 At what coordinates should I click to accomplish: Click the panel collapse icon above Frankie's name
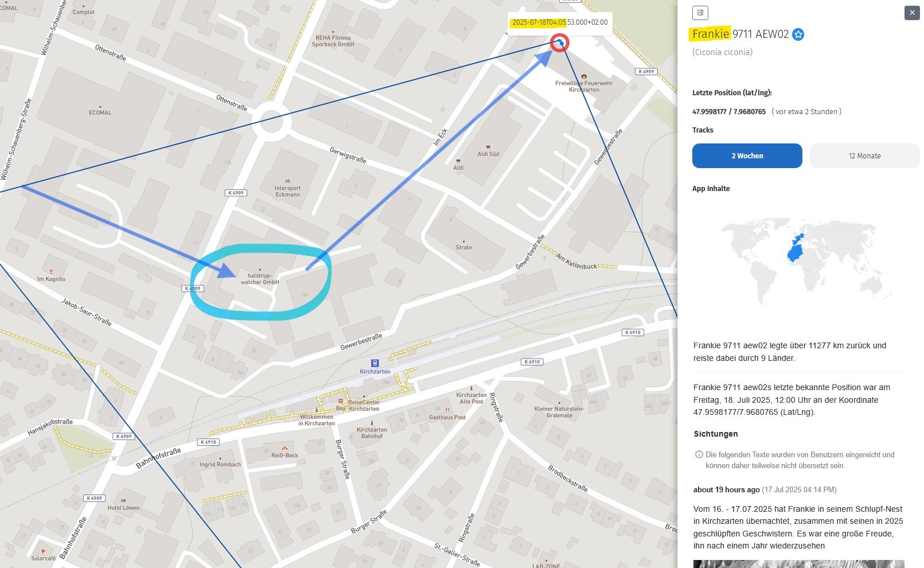700,13
